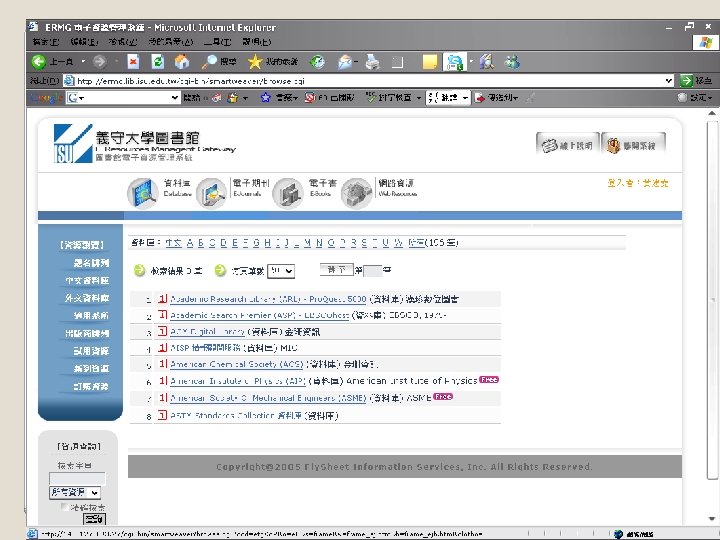720x540 pixels.
Task: Click the record icon for ACM Digital Library
Action: tap(162, 331)
